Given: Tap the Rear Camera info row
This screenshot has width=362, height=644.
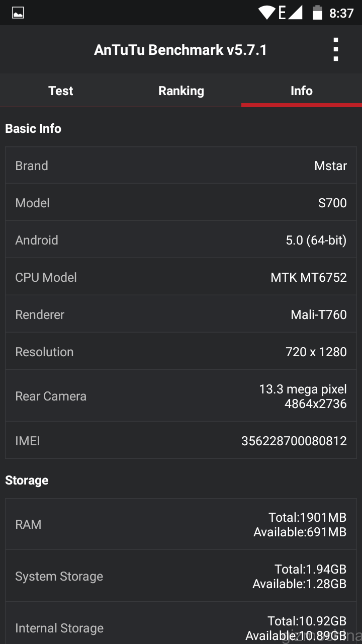Looking at the screenshot, I should click(181, 396).
